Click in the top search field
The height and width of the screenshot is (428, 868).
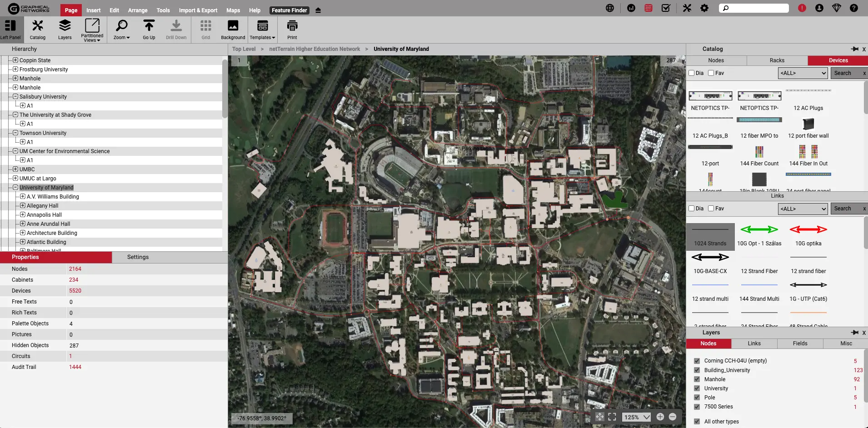[754, 8]
